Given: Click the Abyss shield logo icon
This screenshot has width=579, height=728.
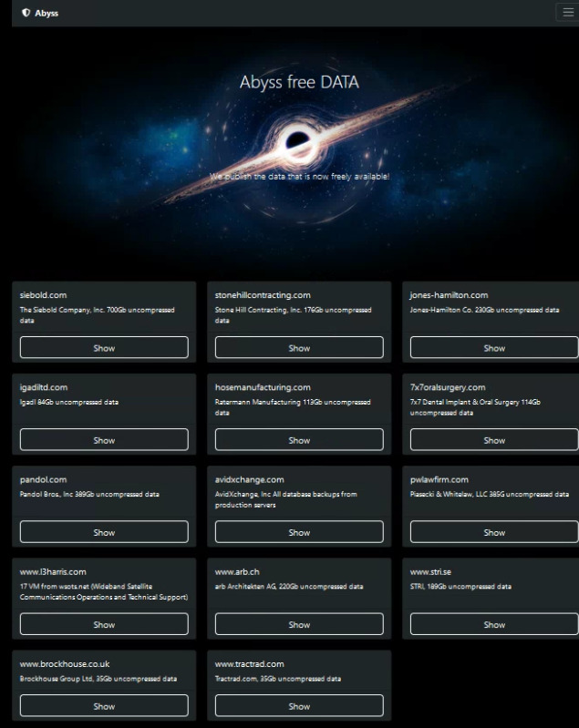Looking at the screenshot, I should [26, 13].
